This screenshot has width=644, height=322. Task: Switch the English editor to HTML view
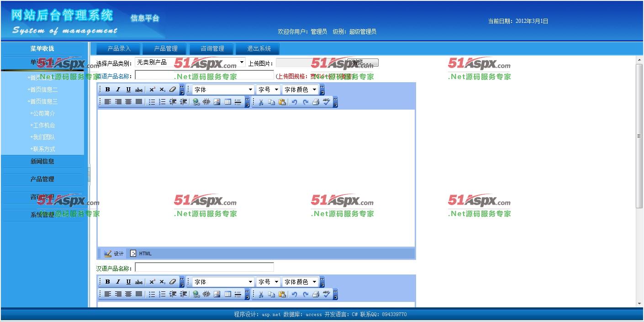pos(141,253)
